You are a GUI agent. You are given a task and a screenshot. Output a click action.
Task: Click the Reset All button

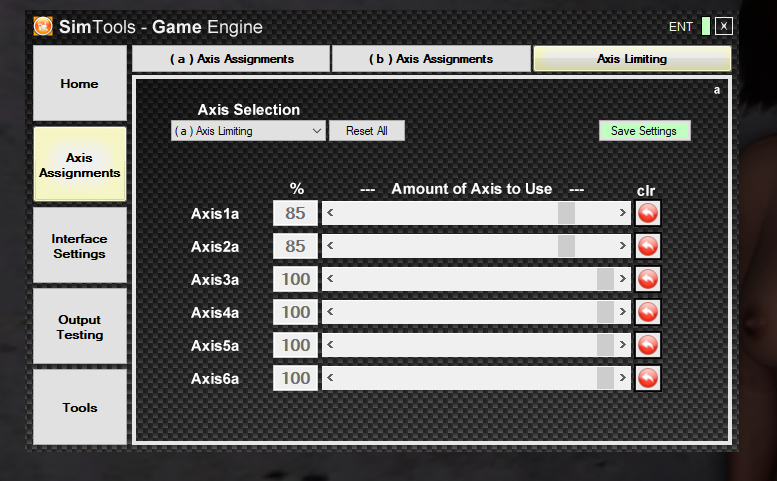tap(367, 131)
